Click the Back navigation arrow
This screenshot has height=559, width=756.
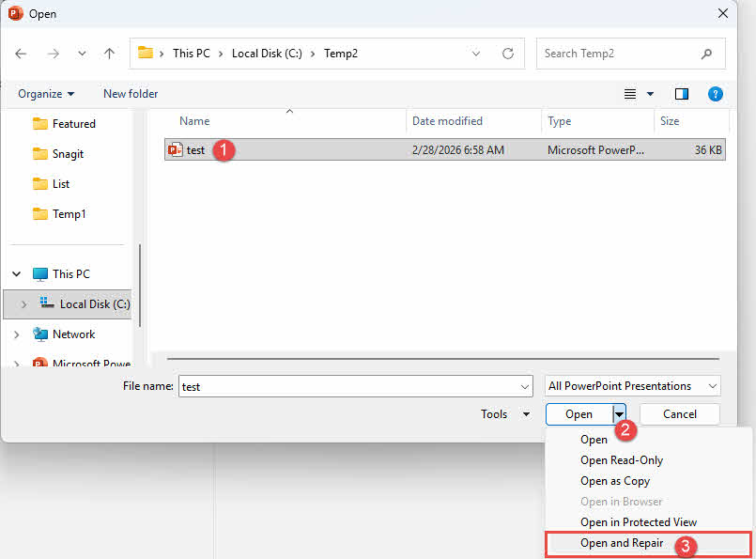[x=21, y=54]
